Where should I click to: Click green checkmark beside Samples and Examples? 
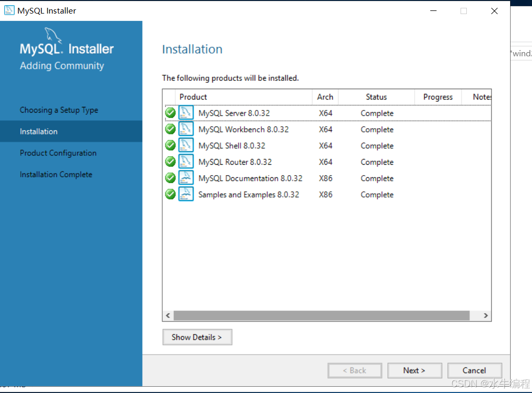(171, 194)
